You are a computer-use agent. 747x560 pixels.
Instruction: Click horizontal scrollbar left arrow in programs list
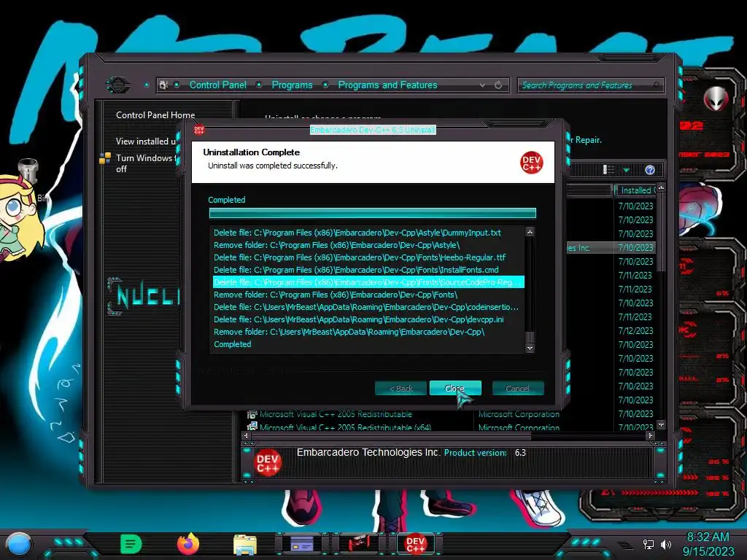246,436
